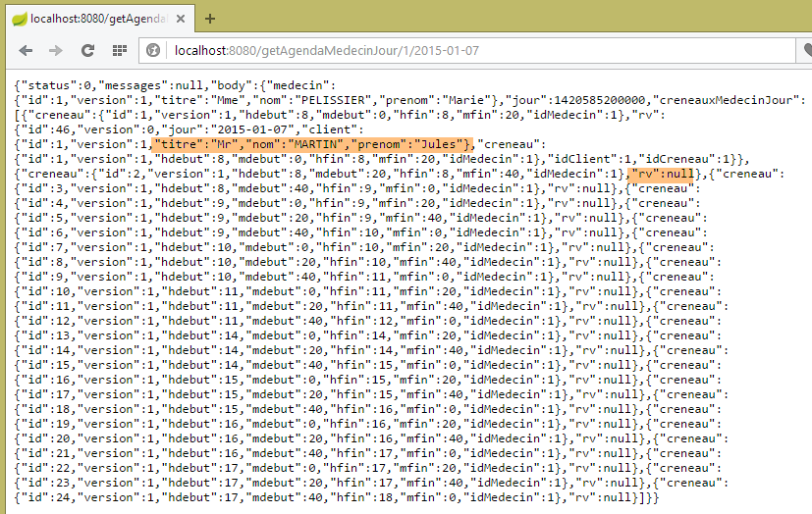The image size is (812, 514).
Task: Click the back navigation arrow
Action: (x=25, y=50)
